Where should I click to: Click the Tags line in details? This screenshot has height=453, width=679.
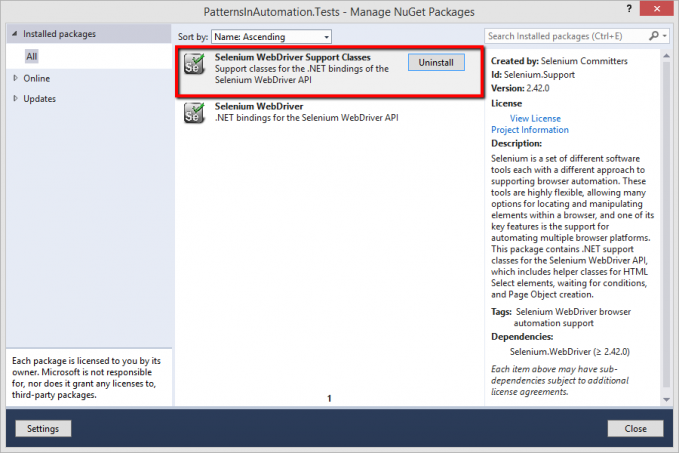[561, 317]
